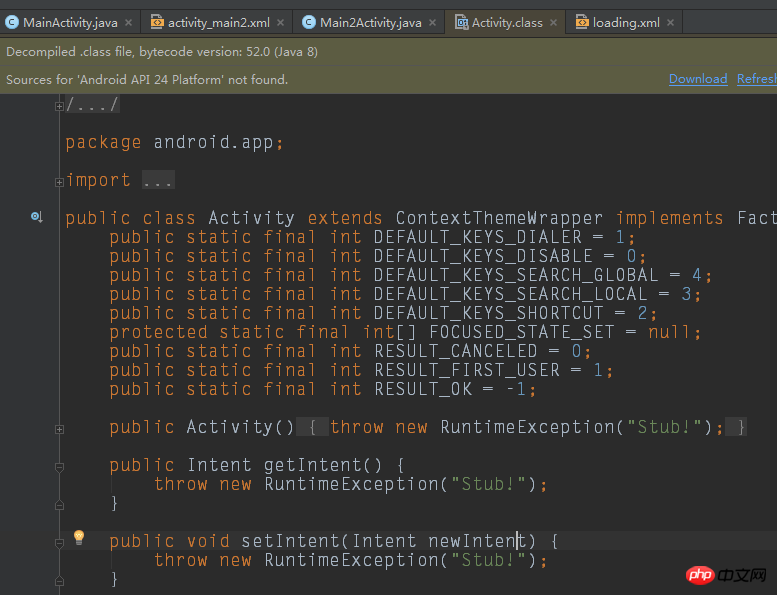Viewport: 777px width, 595px height.
Task: Collapse the getIntent() method
Action: click(x=60, y=466)
